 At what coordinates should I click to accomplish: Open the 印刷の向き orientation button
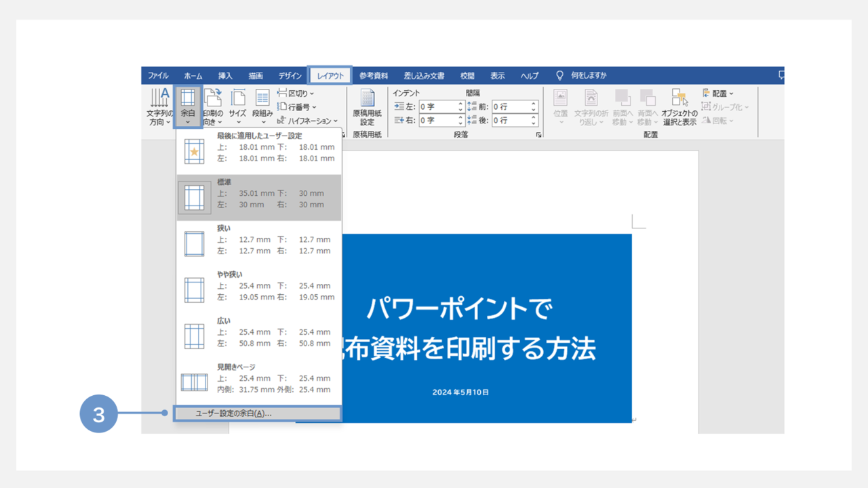(213, 107)
